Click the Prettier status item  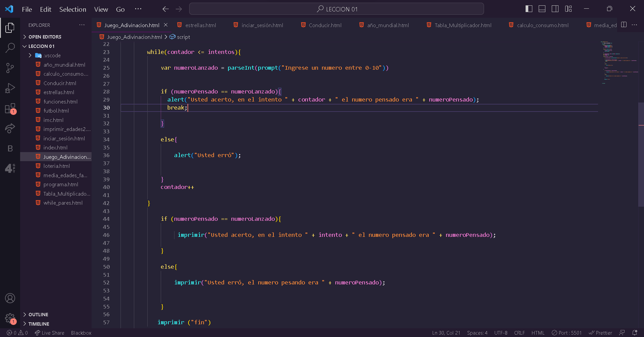[x=600, y=333]
